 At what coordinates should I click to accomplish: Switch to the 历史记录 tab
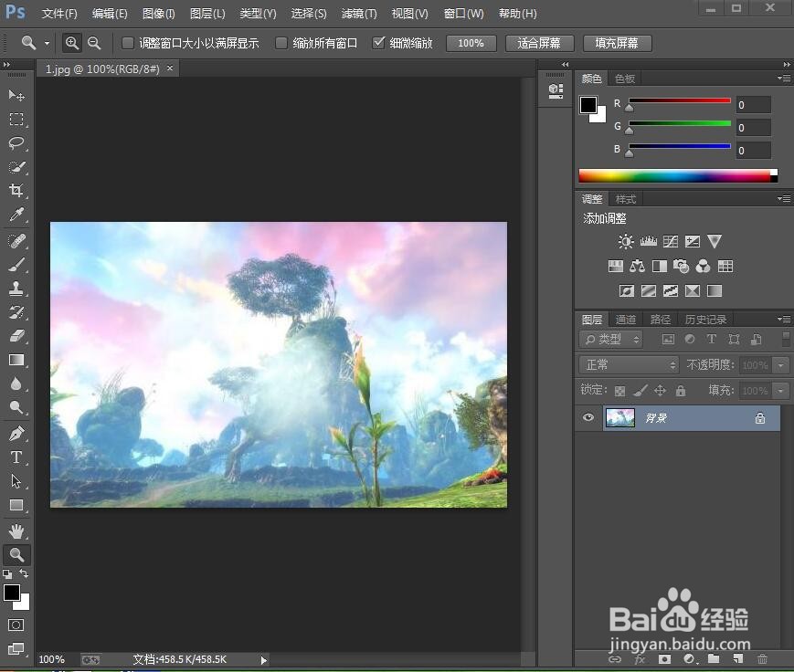coord(705,320)
